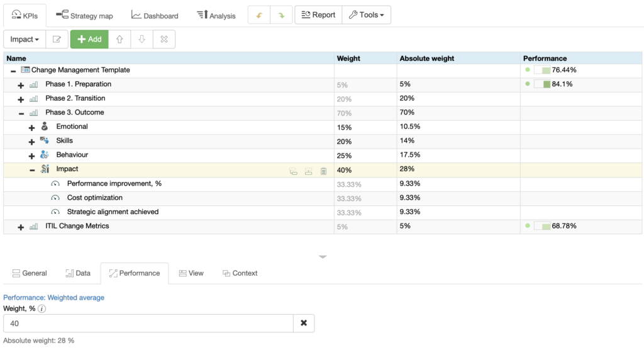Click the delete X icon in the toolbar
The image size is (644, 350).
coord(164,39)
